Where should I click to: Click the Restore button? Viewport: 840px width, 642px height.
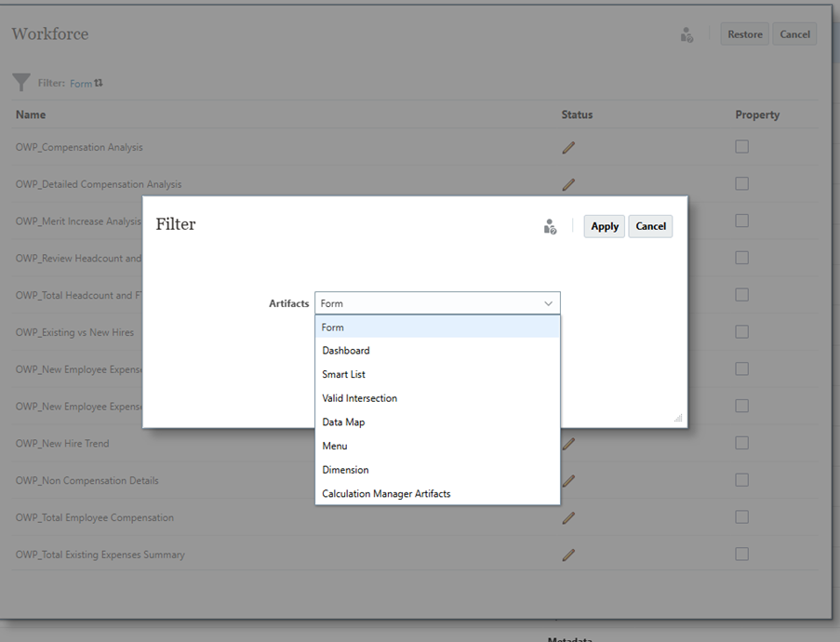click(x=744, y=34)
